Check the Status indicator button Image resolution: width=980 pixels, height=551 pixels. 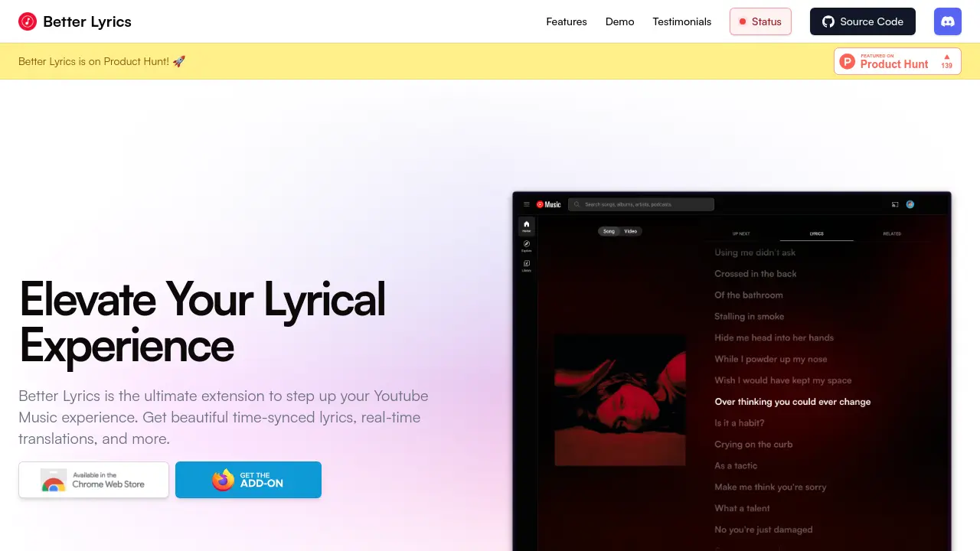click(760, 21)
